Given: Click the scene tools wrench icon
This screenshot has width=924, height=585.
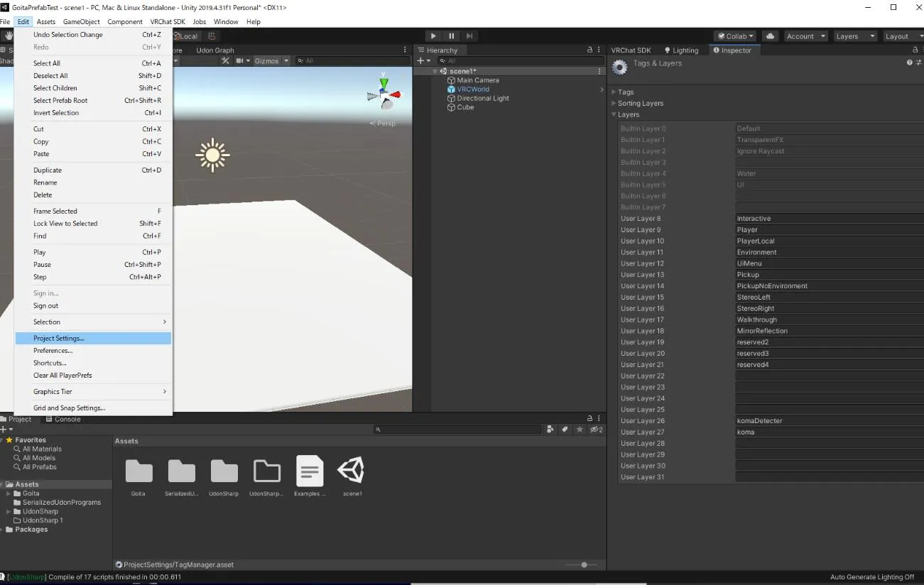Looking at the screenshot, I should [x=226, y=61].
